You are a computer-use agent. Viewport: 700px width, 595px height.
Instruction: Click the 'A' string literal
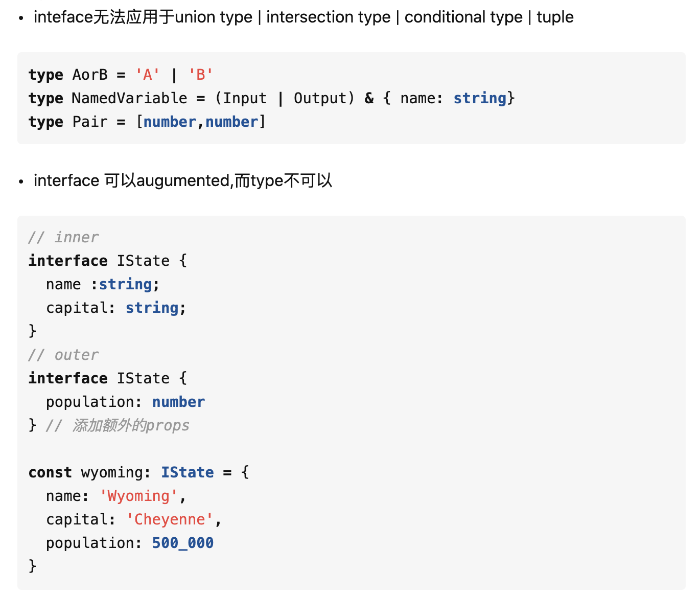(147, 75)
